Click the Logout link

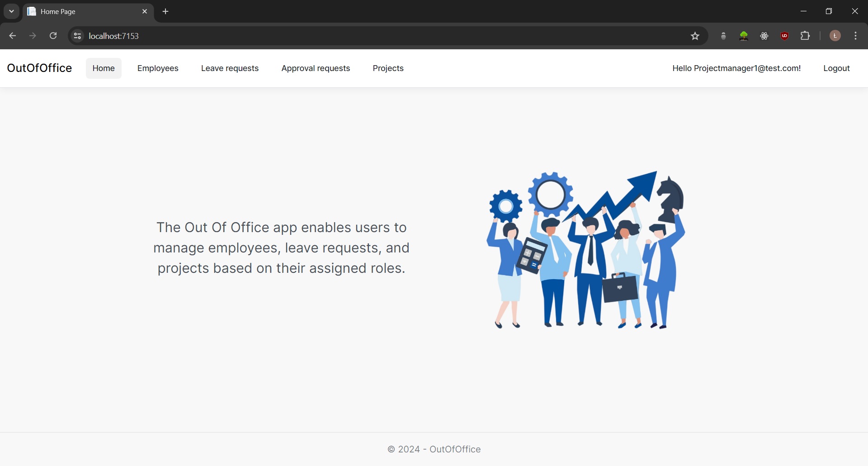coord(836,68)
